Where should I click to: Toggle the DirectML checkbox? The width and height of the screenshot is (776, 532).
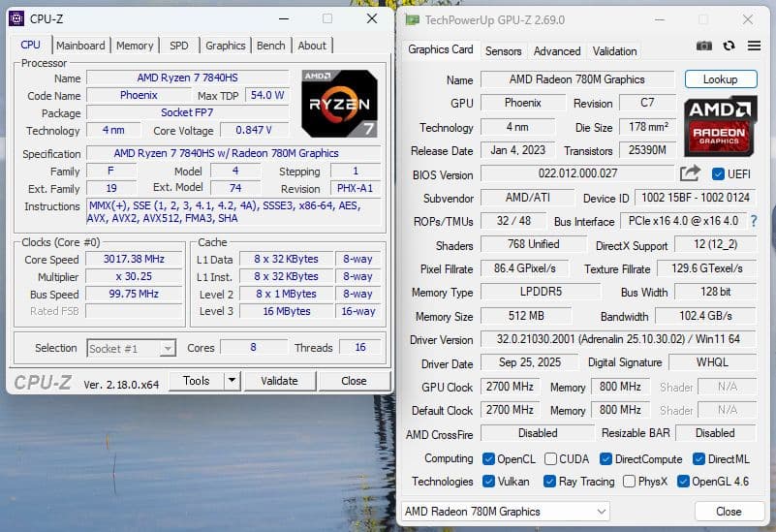[698, 459]
